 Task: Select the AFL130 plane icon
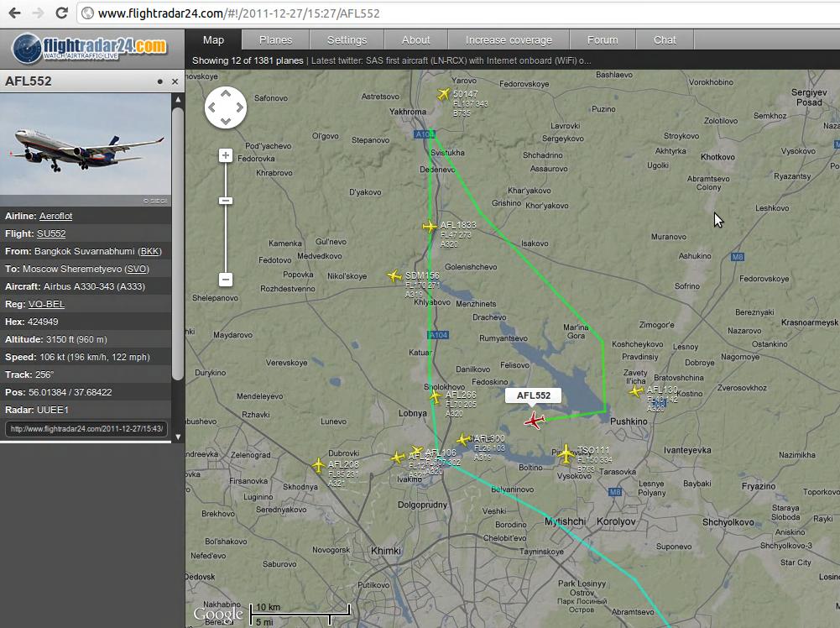pos(636,391)
